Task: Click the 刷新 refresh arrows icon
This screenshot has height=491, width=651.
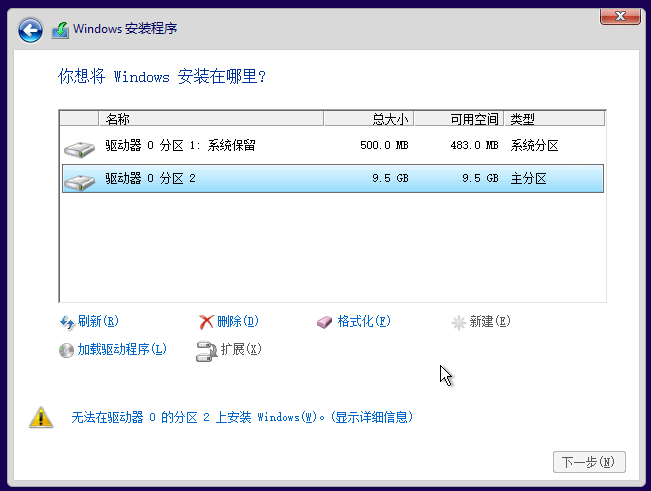Action: point(67,322)
